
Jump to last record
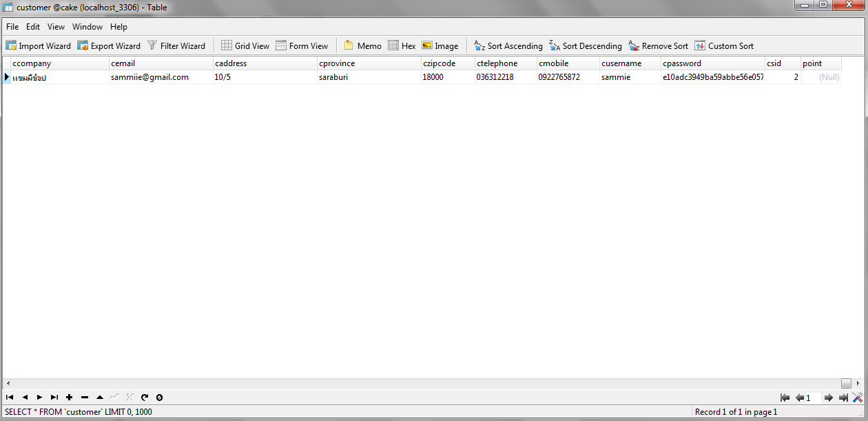coord(54,398)
